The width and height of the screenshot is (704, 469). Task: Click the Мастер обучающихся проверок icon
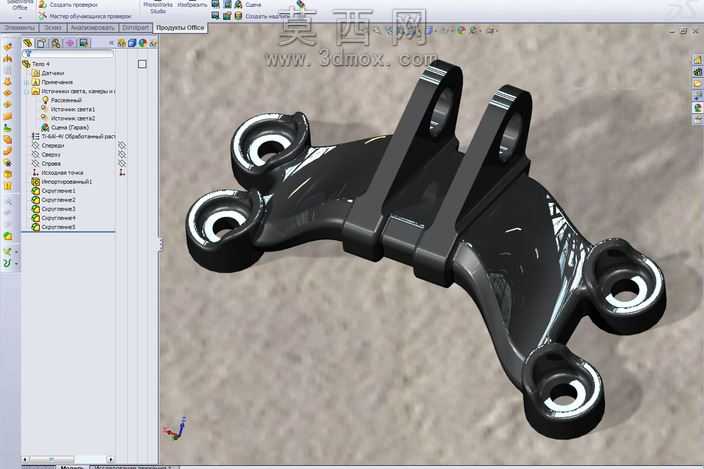coord(43,16)
